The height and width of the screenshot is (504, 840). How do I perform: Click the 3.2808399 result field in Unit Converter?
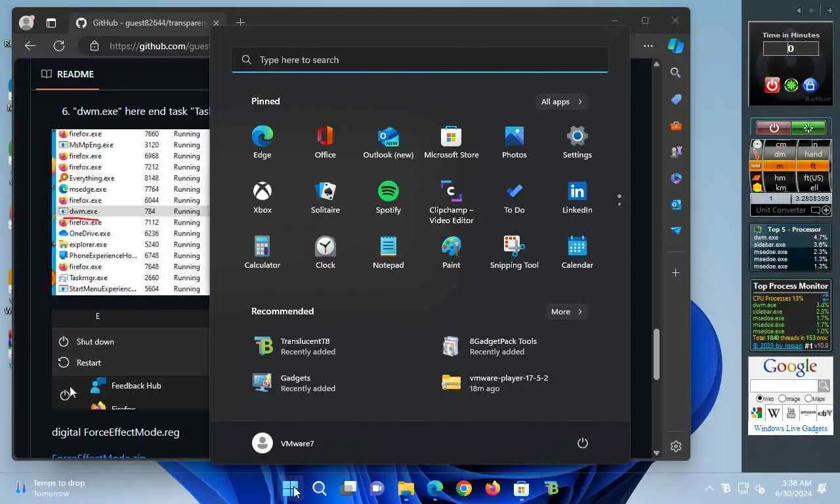tap(811, 198)
